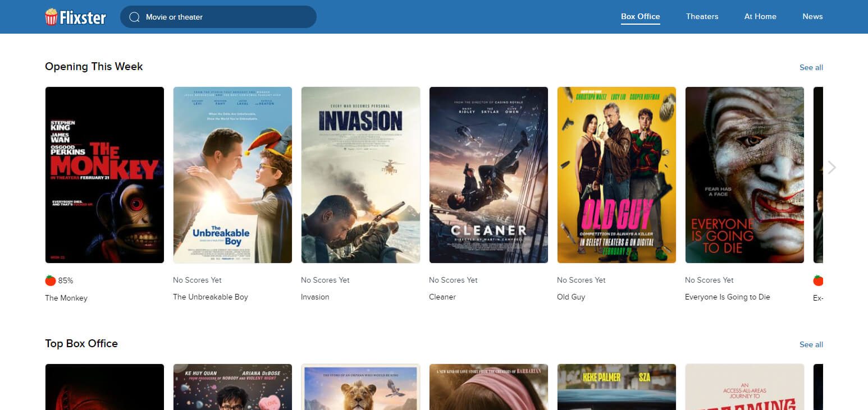
Task: Click the Invasion title text
Action: pyautogui.click(x=315, y=297)
